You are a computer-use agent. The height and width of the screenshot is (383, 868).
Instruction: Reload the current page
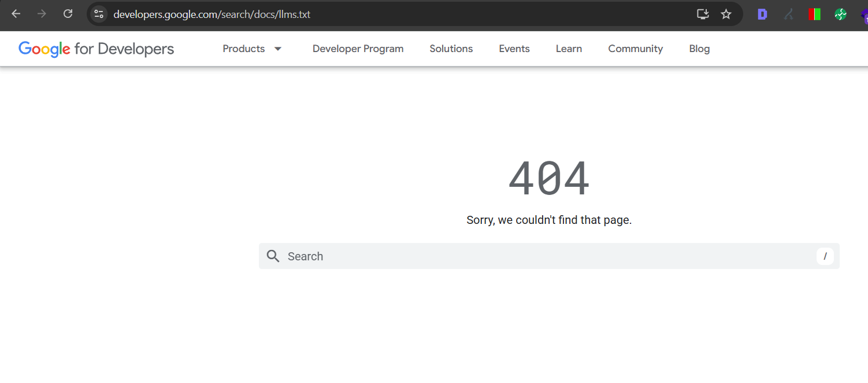[x=68, y=14]
